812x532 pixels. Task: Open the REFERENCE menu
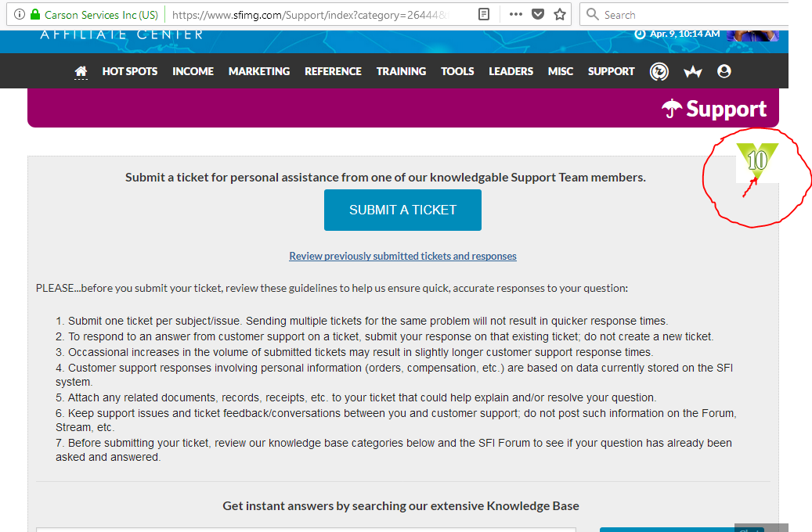(333, 71)
